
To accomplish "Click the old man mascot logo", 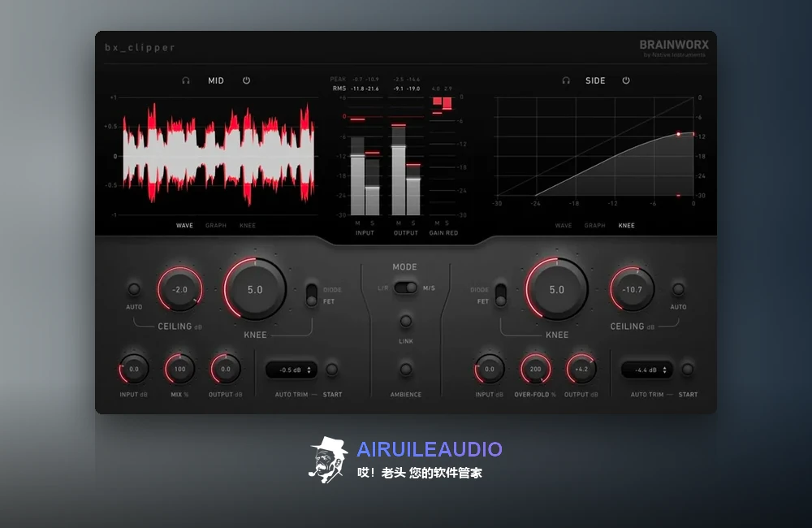I will [x=328, y=460].
